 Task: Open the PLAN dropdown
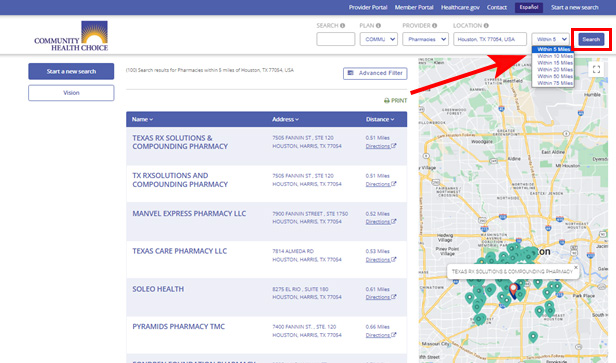(x=379, y=39)
